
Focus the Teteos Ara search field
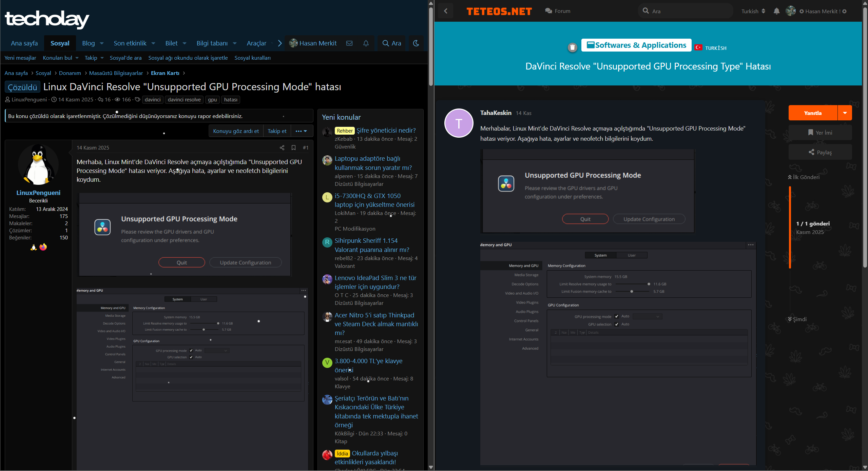[x=686, y=11]
